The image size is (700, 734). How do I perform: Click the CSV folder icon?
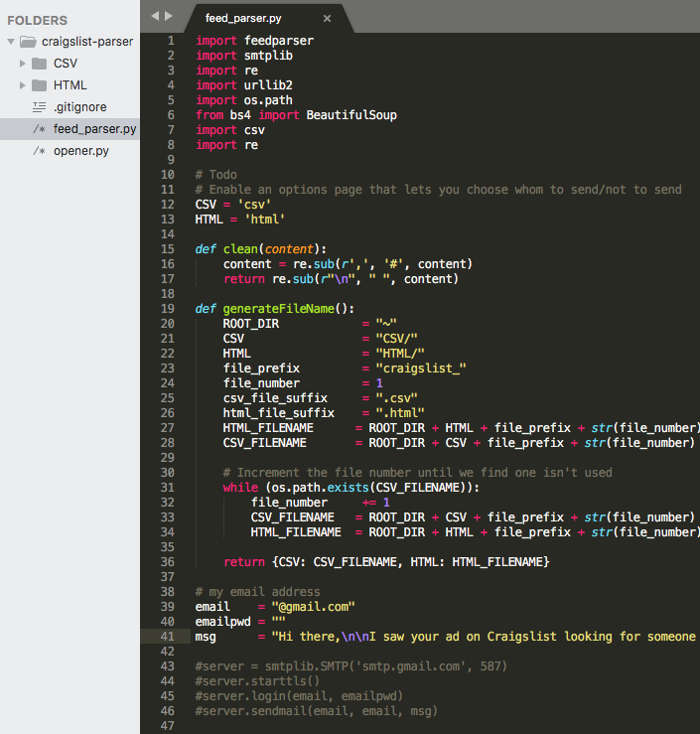[39, 64]
